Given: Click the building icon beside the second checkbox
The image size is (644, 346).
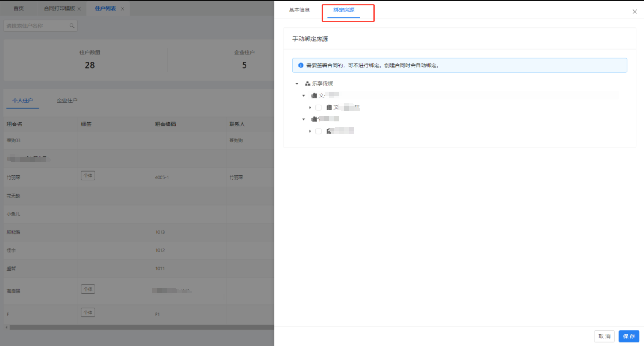Looking at the screenshot, I should point(329,131).
